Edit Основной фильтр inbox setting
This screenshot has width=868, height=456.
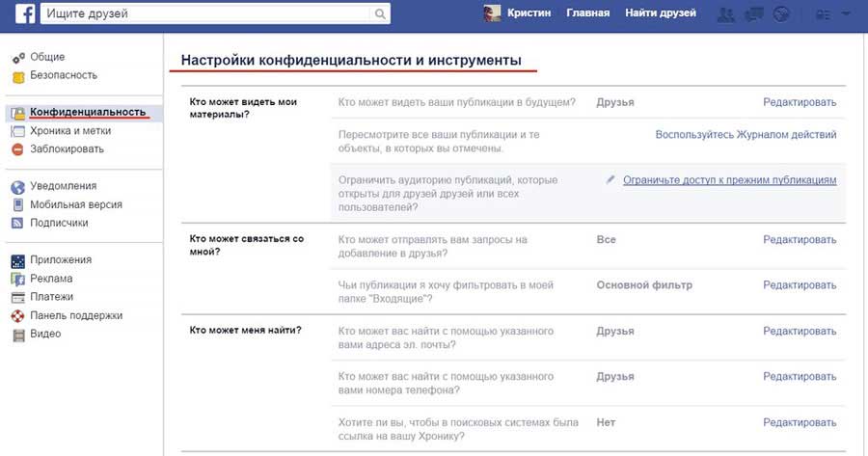(800, 285)
